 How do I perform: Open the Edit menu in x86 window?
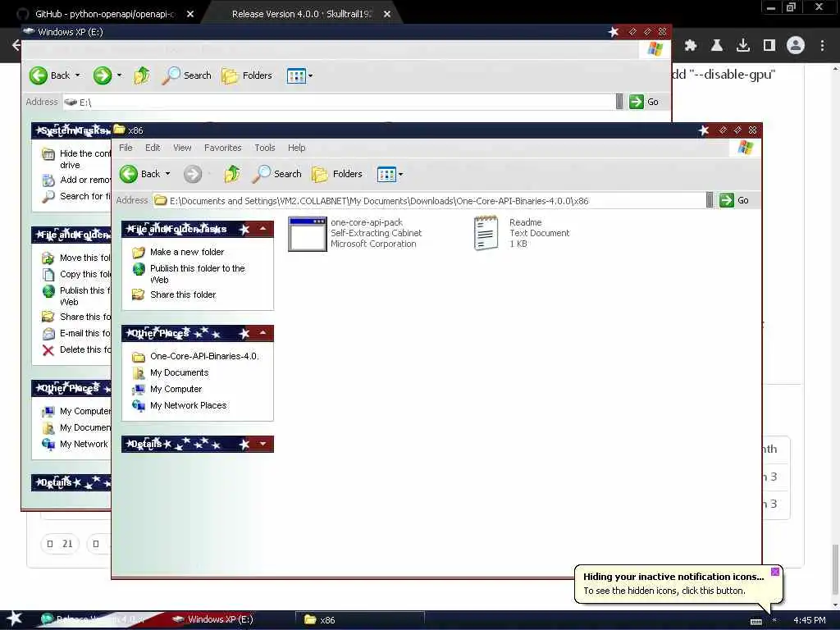[153, 148]
